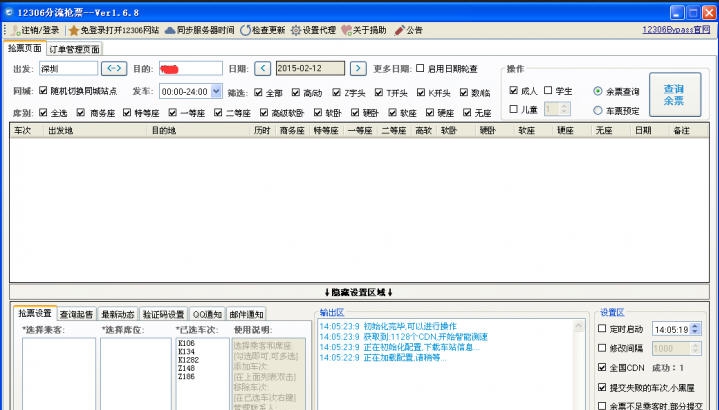Open 12306 website via star icon
The width and height of the screenshot is (719, 410).
tap(74, 30)
